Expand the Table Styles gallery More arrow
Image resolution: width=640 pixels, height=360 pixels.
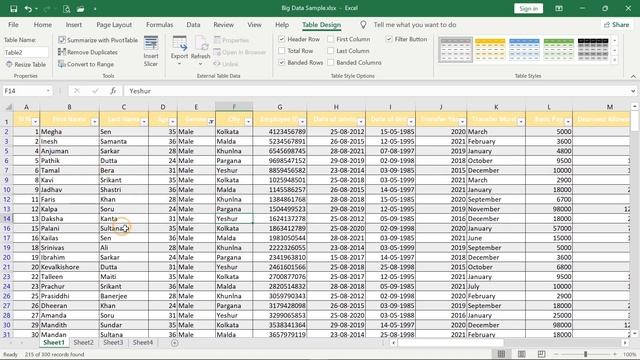615,60
